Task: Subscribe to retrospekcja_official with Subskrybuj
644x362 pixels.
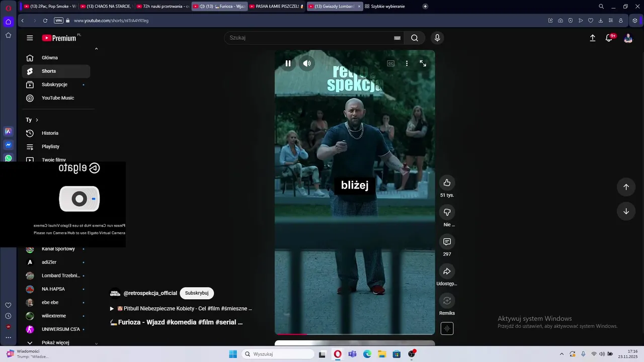Action: click(197, 293)
